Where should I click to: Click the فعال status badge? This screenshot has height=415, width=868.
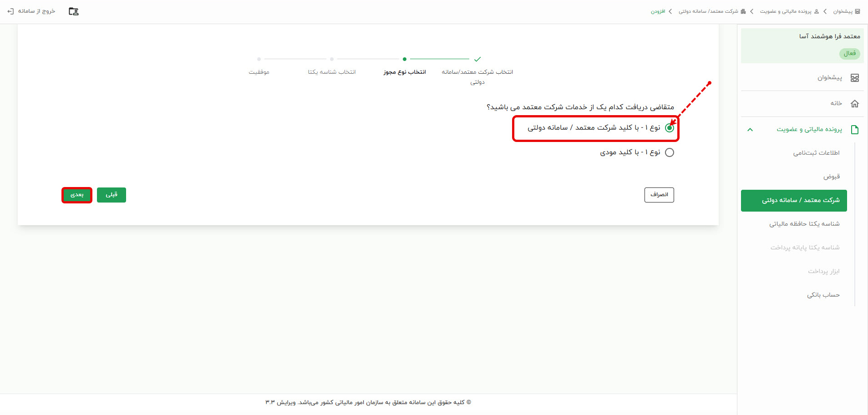pos(849,54)
